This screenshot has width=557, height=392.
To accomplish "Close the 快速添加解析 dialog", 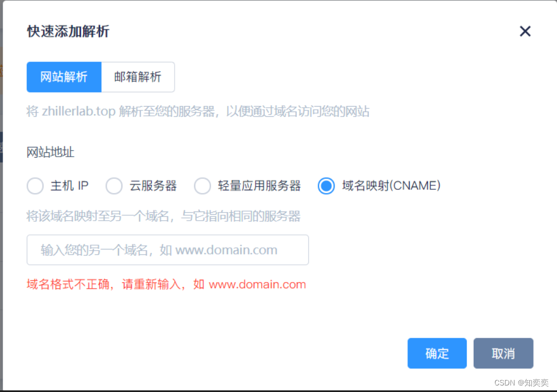I will (524, 31).
